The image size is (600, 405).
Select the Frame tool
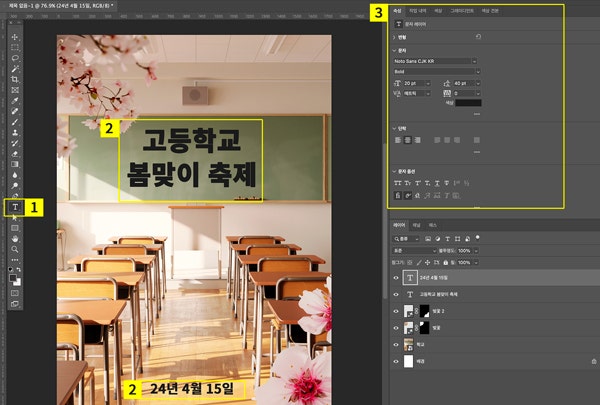tap(15, 90)
